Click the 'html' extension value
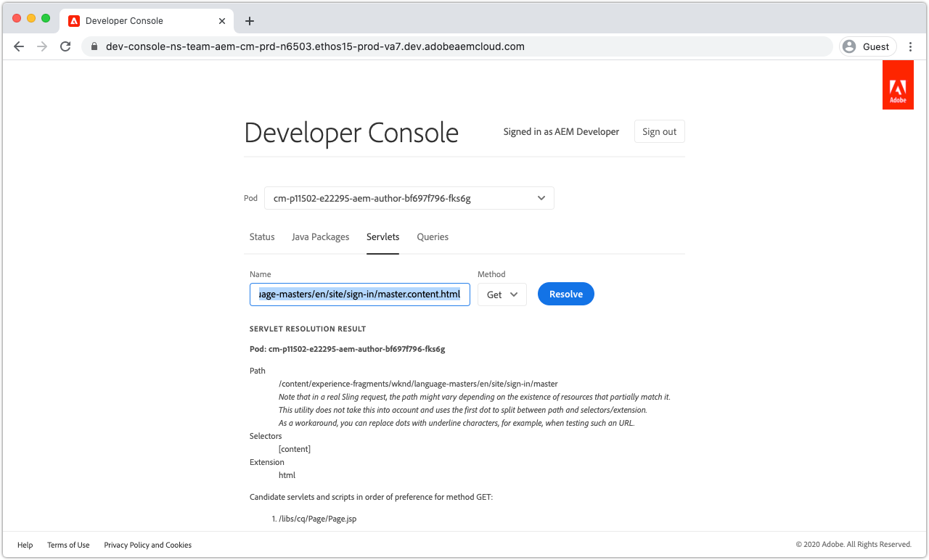 287,475
